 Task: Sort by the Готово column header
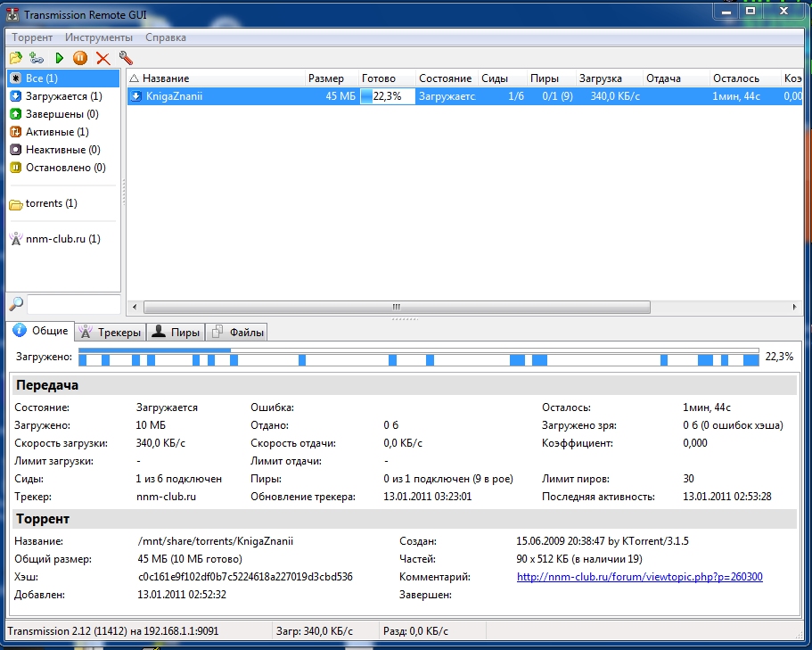[x=388, y=78]
